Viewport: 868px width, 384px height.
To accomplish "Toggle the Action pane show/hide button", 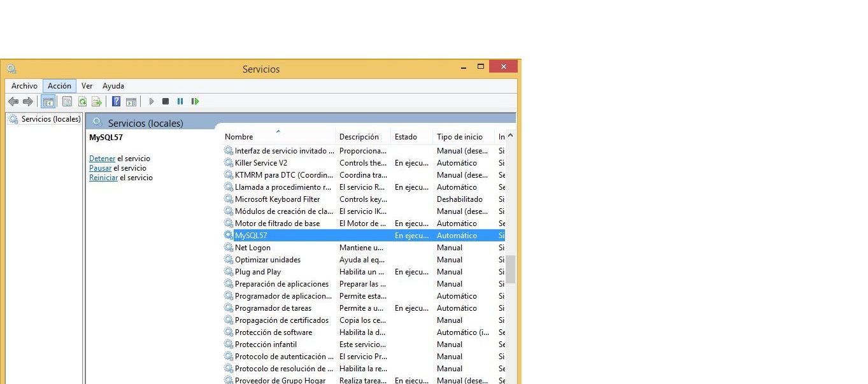I will 131,101.
